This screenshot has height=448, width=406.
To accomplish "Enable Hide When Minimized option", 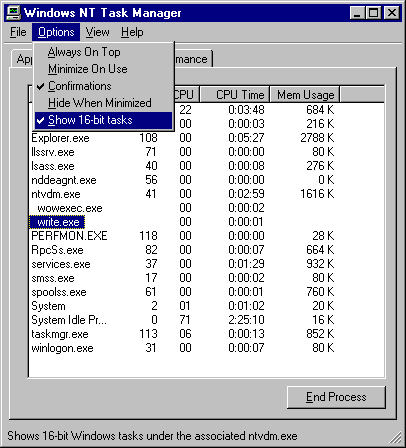I will click(x=104, y=103).
